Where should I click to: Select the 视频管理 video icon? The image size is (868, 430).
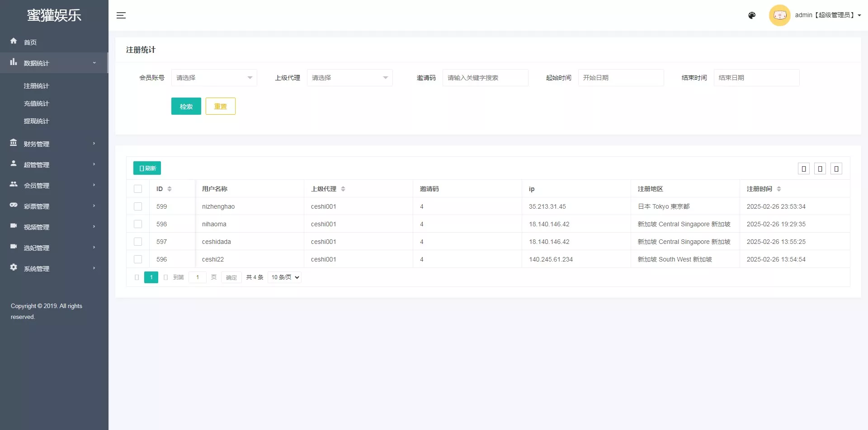[x=14, y=226]
